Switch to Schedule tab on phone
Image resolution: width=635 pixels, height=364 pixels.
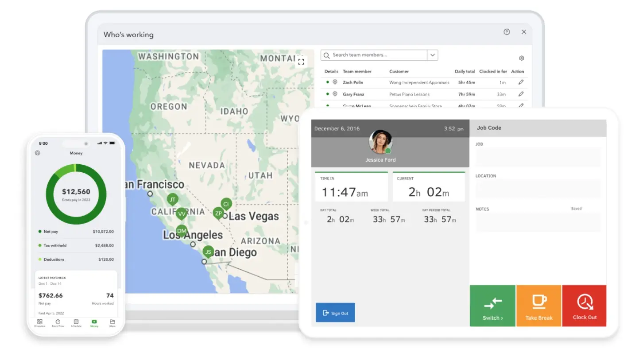pyautogui.click(x=76, y=323)
